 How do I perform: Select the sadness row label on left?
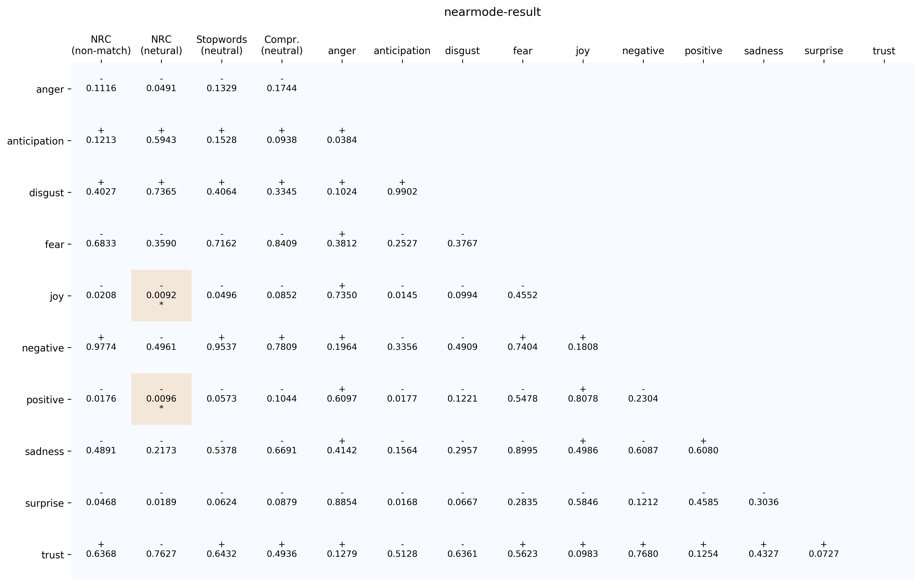click(45, 452)
